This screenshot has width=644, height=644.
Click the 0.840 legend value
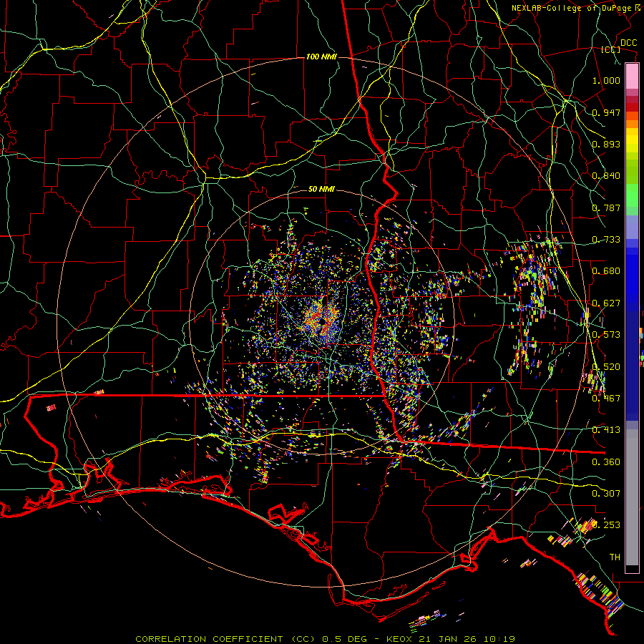coord(606,176)
